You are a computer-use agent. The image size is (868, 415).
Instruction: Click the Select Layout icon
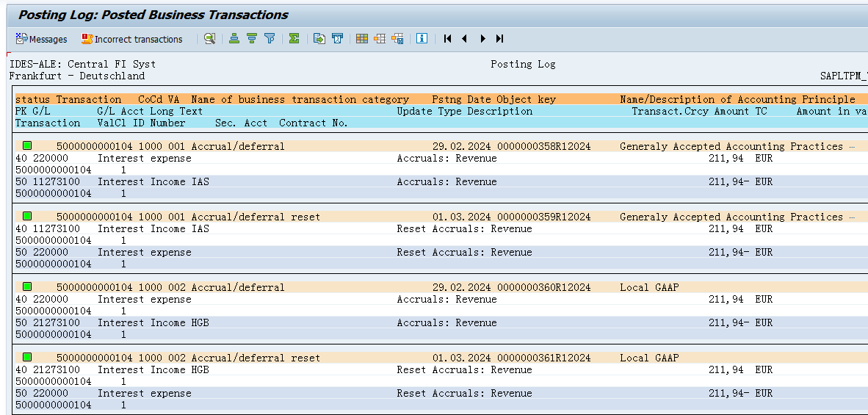pyautogui.click(x=380, y=39)
